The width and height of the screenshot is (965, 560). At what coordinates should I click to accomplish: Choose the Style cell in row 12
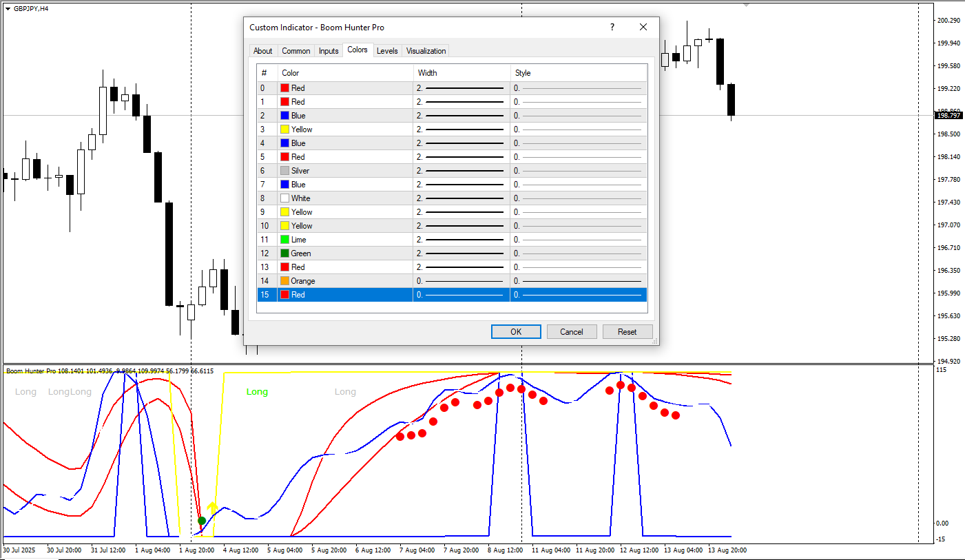point(579,253)
